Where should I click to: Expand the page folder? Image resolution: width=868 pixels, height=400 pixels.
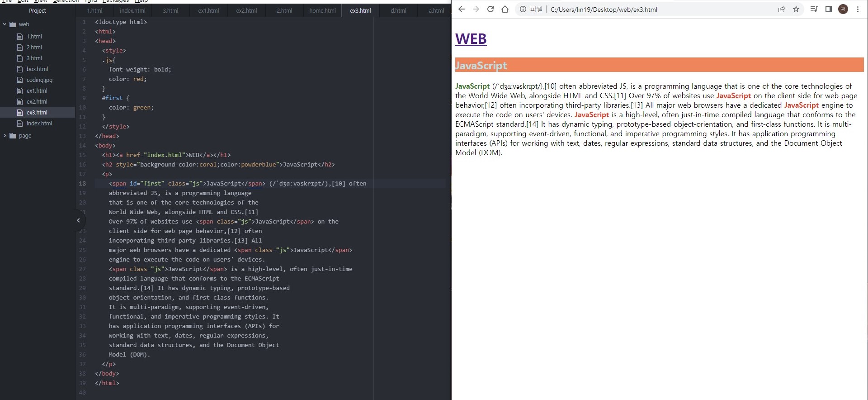(x=5, y=136)
